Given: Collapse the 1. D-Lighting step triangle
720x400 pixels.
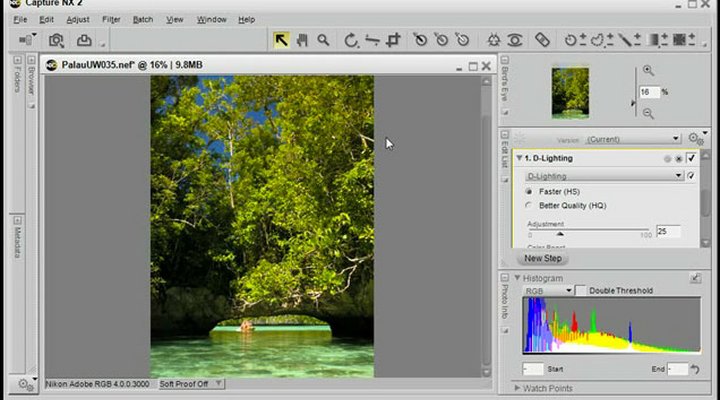Looking at the screenshot, I should click(x=519, y=158).
